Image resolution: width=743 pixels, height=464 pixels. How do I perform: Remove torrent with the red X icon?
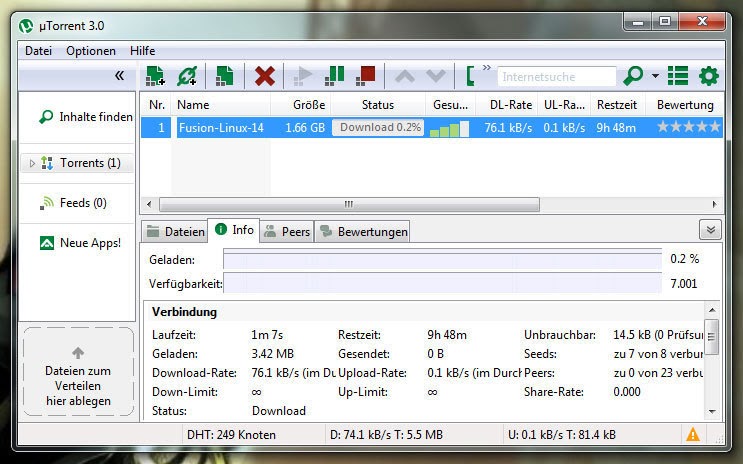coord(264,76)
